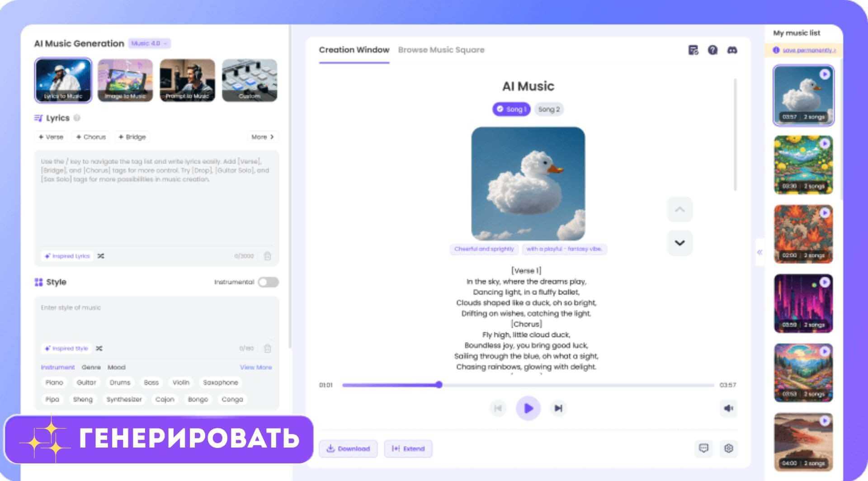Select the Drums instrument tag
The image size is (868, 481).
(120, 382)
